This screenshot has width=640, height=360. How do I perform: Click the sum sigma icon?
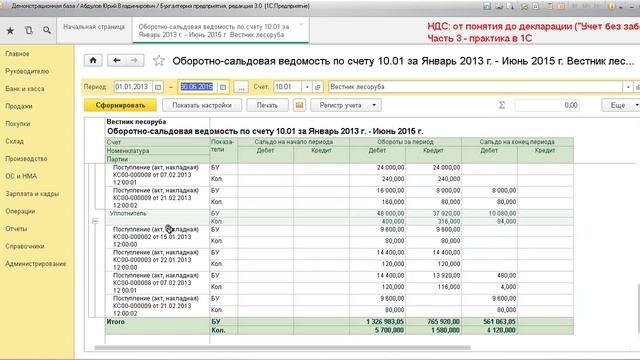click(502, 105)
